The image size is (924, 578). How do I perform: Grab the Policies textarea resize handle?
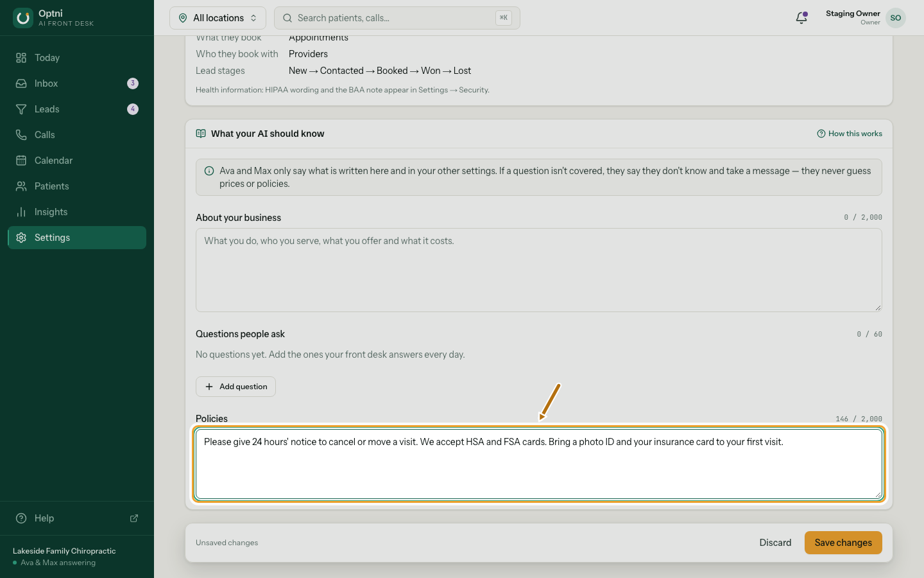(x=878, y=495)
